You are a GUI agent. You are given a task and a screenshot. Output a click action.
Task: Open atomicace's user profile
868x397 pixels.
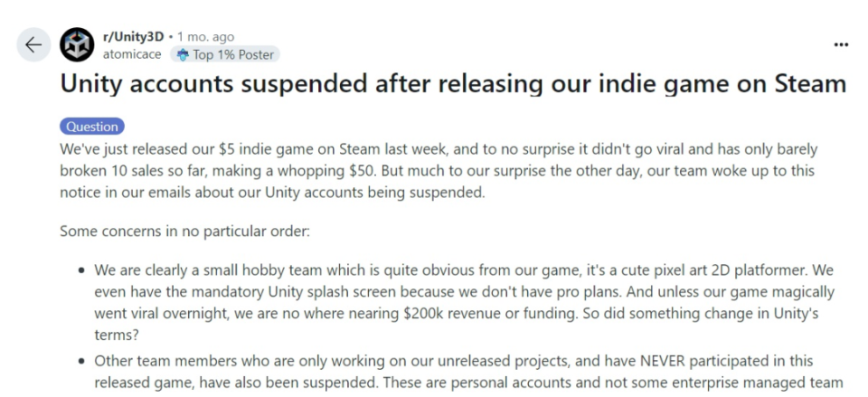(x=132, y=54)
